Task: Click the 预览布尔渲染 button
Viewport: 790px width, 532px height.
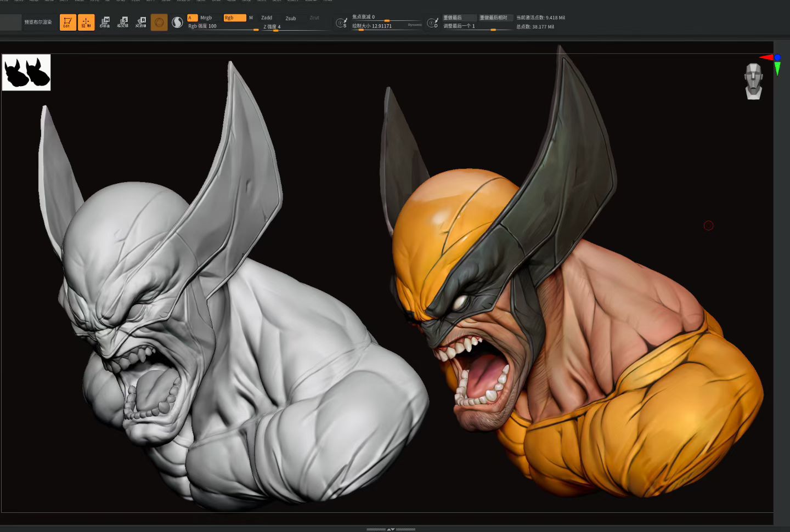Action: 38,22
